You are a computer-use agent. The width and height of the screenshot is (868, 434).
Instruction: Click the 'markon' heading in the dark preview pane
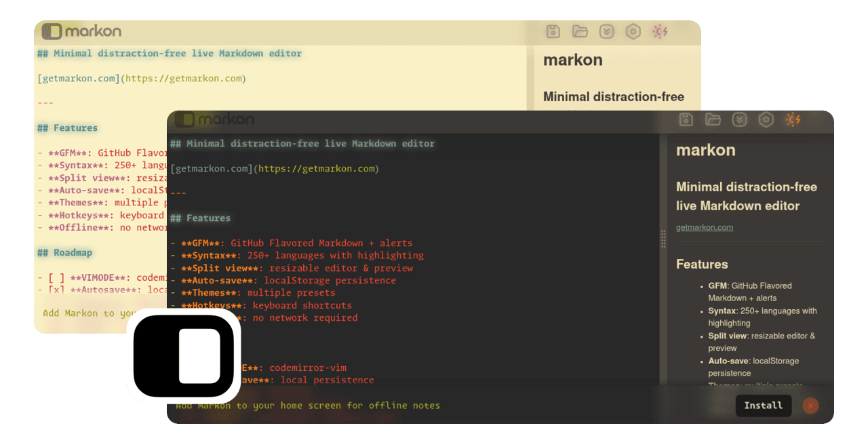[x=706, y=151]
